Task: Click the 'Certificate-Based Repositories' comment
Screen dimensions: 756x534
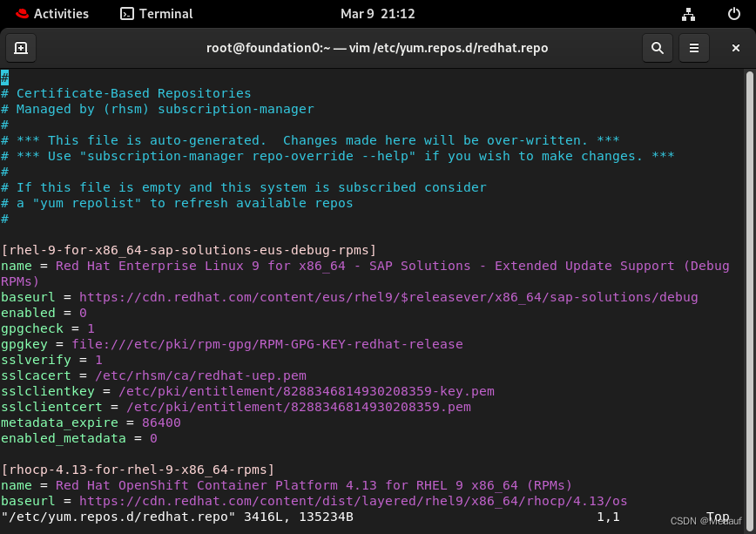Action: [x=125, y=93]
